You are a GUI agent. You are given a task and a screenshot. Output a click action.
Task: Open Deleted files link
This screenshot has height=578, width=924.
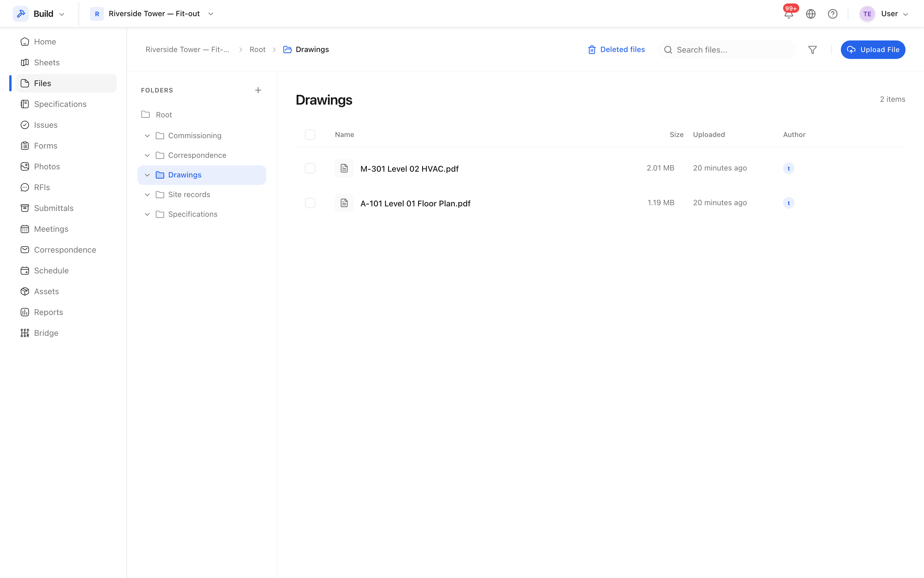(x=616, y=50)
